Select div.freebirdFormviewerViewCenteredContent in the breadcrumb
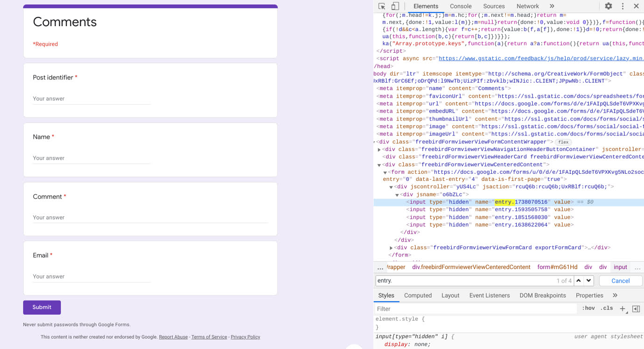The image size is (644, 349). [471, 267]
